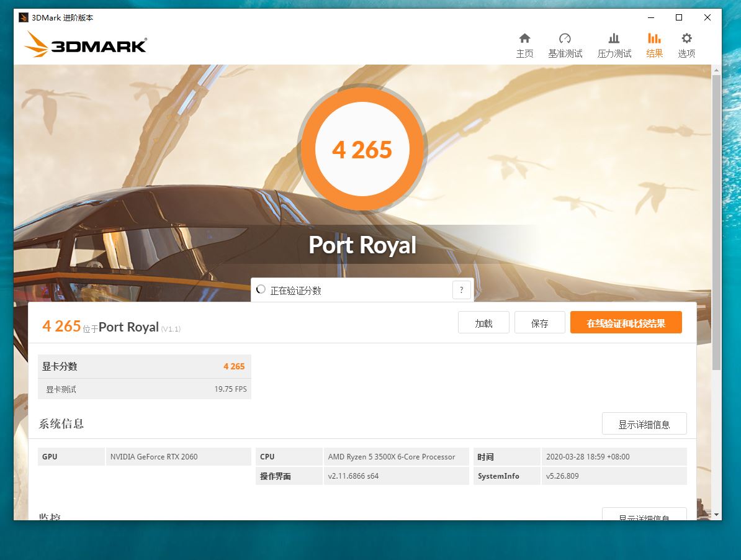Click the gear options icon
The height and width of the screenshot is (560, 741).
686,38
